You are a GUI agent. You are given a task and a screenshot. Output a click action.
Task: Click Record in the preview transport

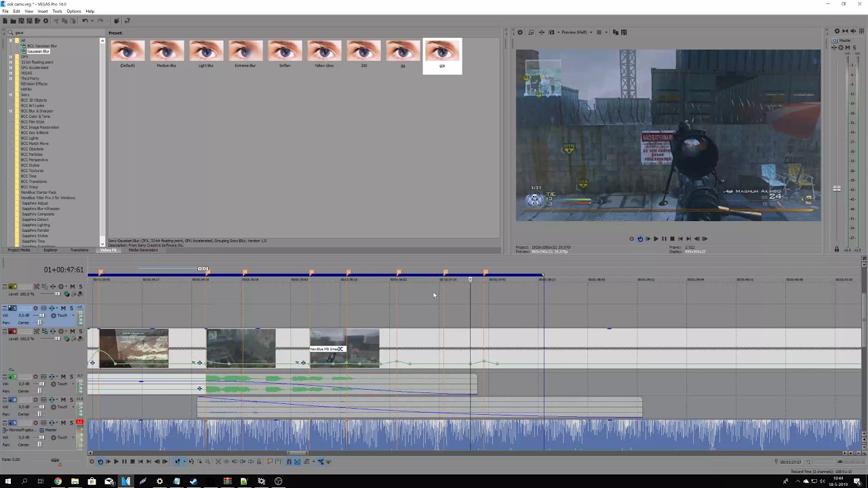(x=631, y=239)
